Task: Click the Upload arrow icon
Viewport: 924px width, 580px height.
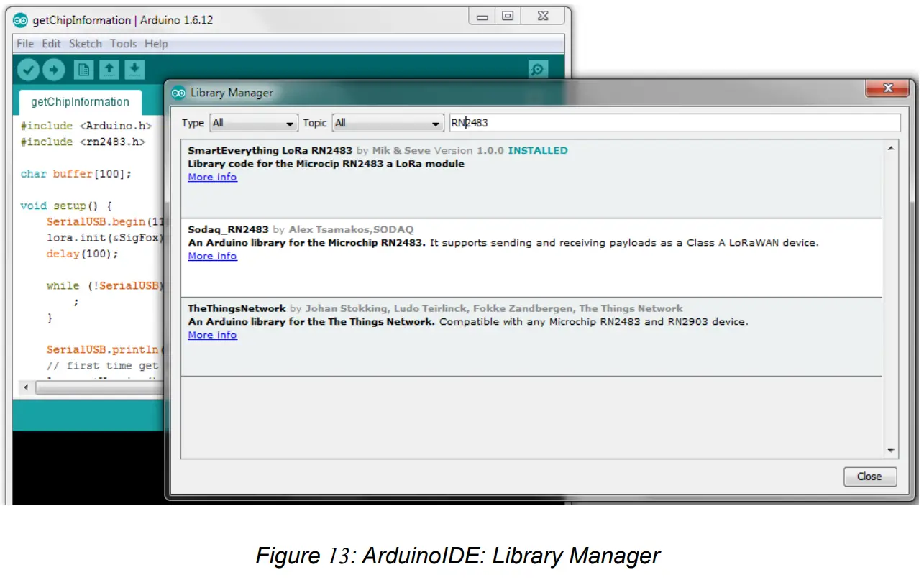Action: [54, 70]
